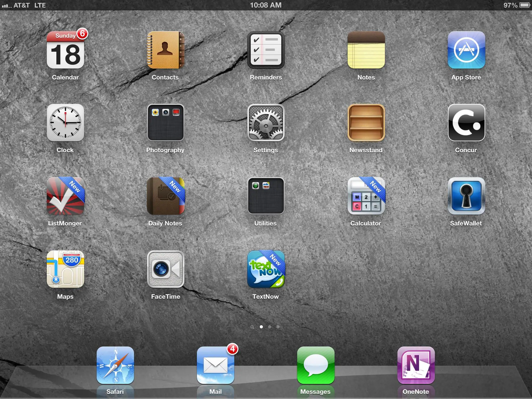Open the ListMonger app
Image resolution: width=532 pixels, height=399 pixels.
[x=65, y=196]
